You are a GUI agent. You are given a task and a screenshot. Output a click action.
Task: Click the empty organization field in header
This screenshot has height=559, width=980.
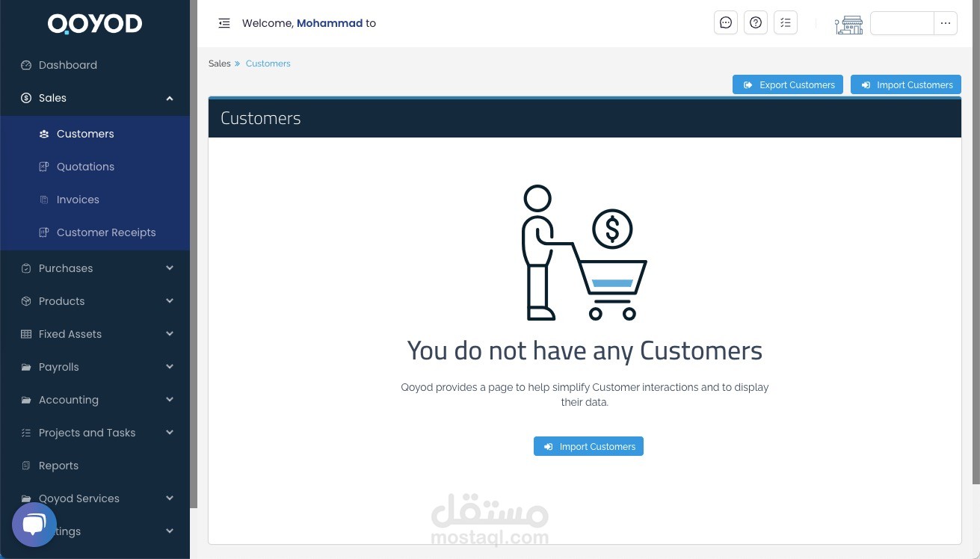pos(902,23)
